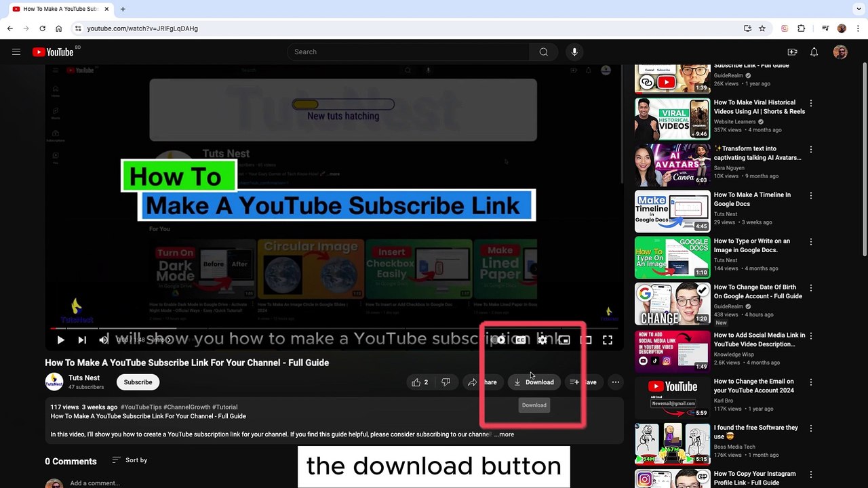Open player settings gear
The image size is (868, 488).
click(x=542, y=340)
